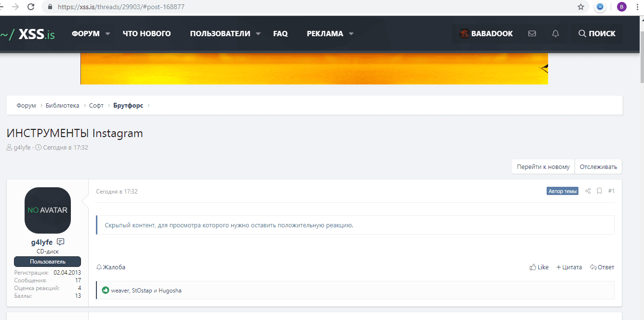Click the XSS.is site logo
Image resolution: width=644 pixels, height=320 pixels.
pos(27,34)
